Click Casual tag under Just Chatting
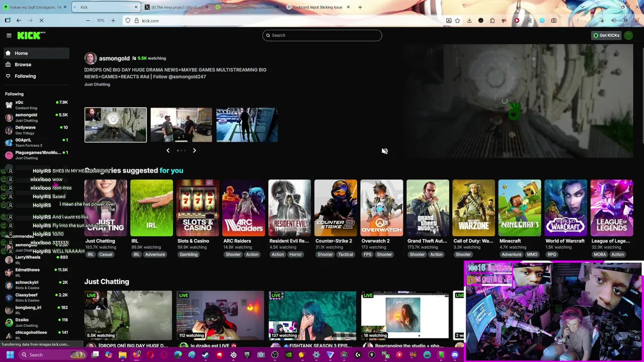The width and height of the screenshot is (644, 362). [106, 254]
